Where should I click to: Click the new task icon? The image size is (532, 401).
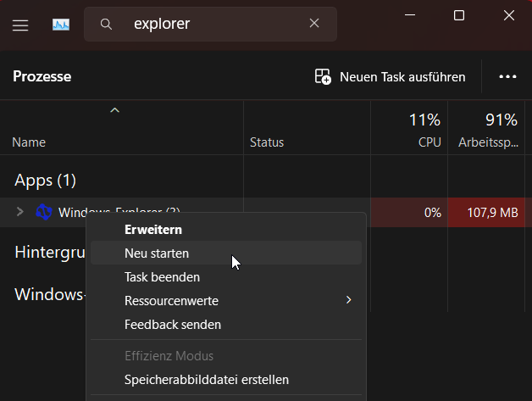coord(323,76)
